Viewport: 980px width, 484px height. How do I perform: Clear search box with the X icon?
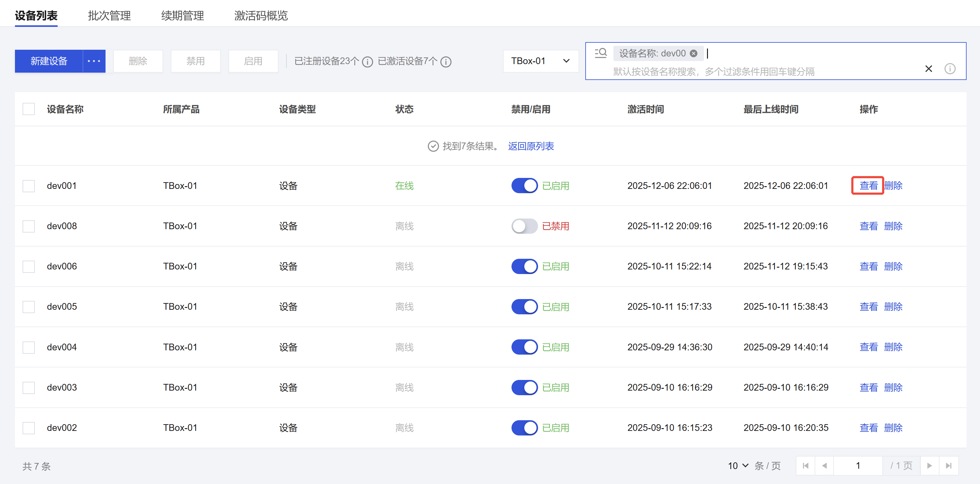(928, 69)
